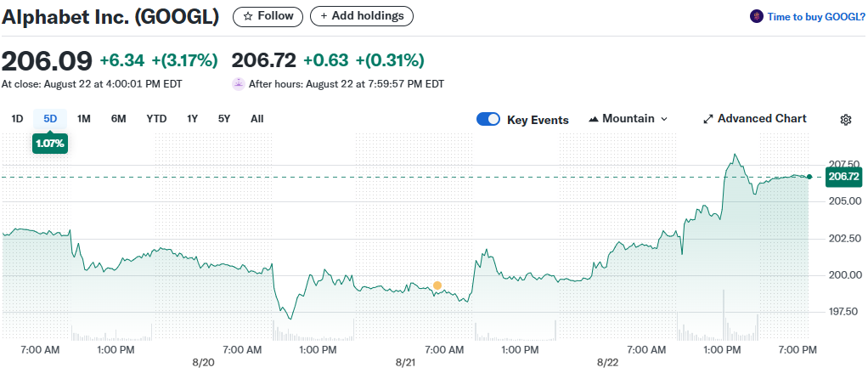Screen dimensions: 868x373
Task: Show the 5Y range
Action: (x=224, y=119)
